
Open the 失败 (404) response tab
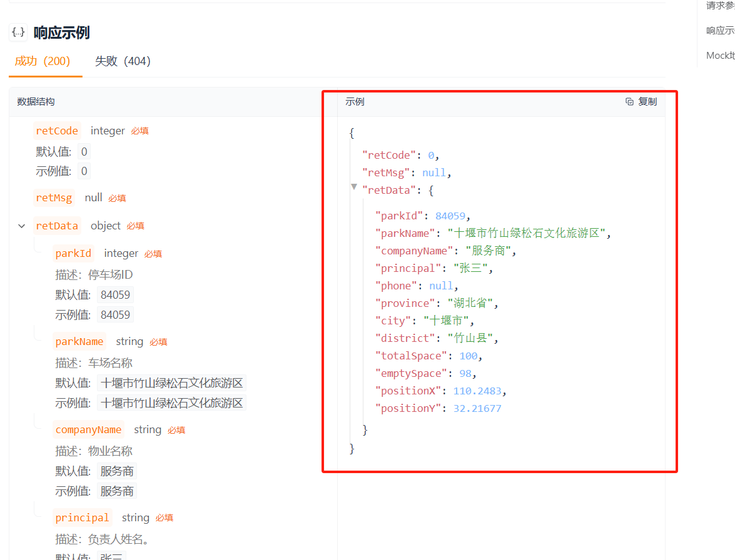(x=123, y=61)
